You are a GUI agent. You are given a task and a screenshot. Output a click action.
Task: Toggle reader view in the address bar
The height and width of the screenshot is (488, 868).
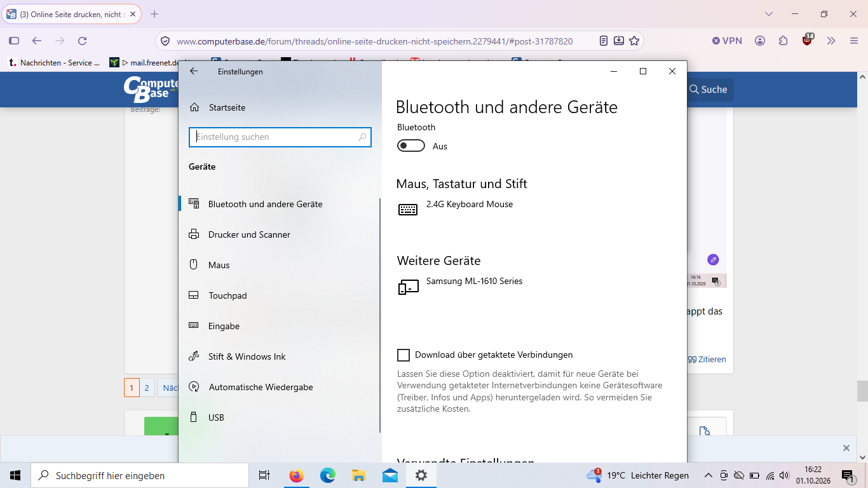pyautogui.click(x=604, y=41)
